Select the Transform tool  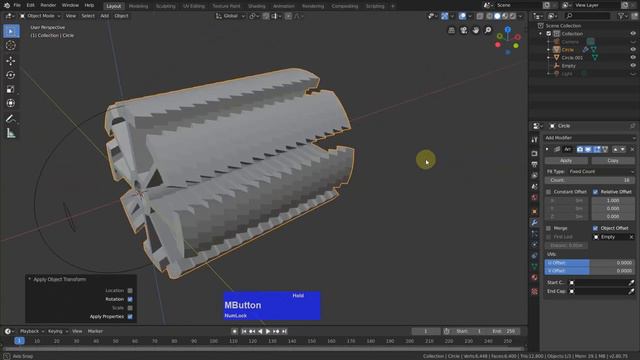coord(11,103)
